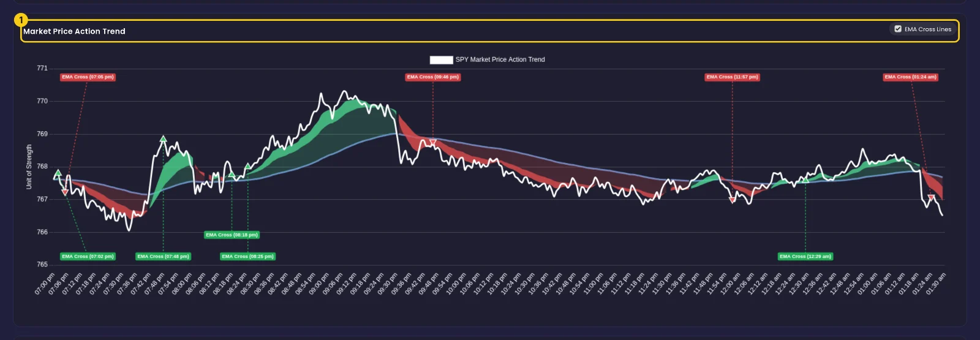Click the EMA Cross (11:57 pm) red label
Viewport: 980px width, 340px height.
(732, 77)
